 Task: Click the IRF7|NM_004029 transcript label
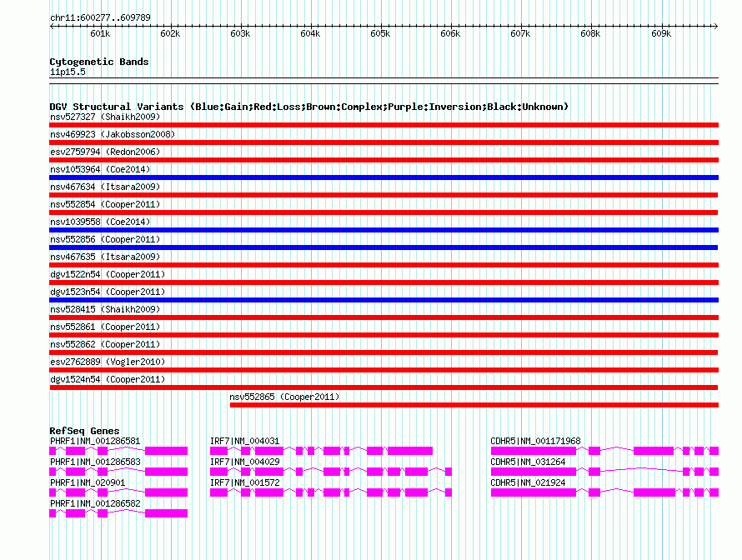(x=244, y=462)
